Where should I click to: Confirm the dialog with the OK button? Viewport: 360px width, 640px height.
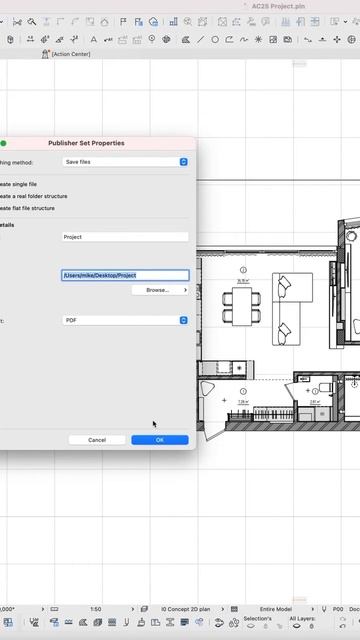(x=160, y=440)
